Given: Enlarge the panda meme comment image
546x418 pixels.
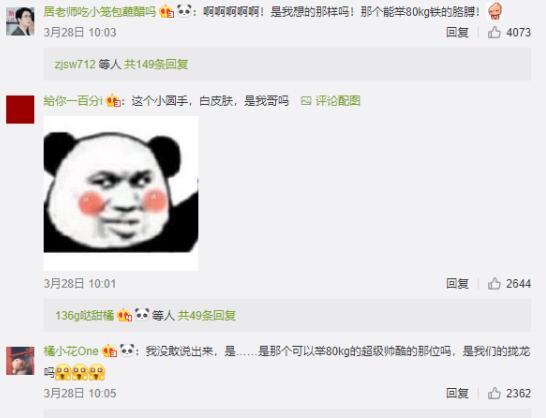Looking at the screenshot, I should click(x=121, y=193).
